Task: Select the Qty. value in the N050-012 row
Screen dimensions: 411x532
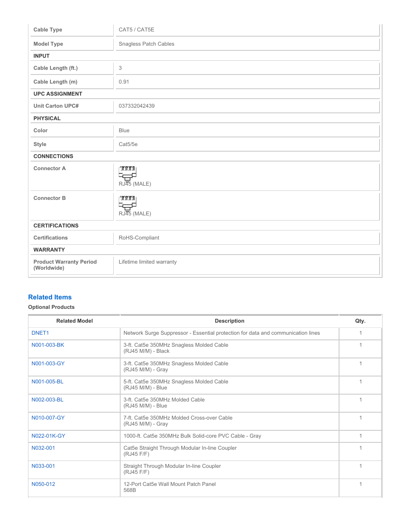Action: [x=361, y=484]
